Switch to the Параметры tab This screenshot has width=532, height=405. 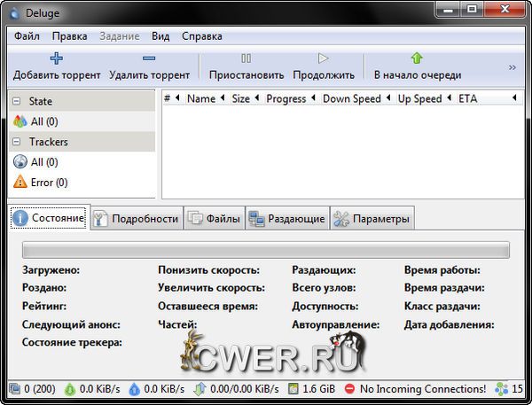(x=372, y=219)
